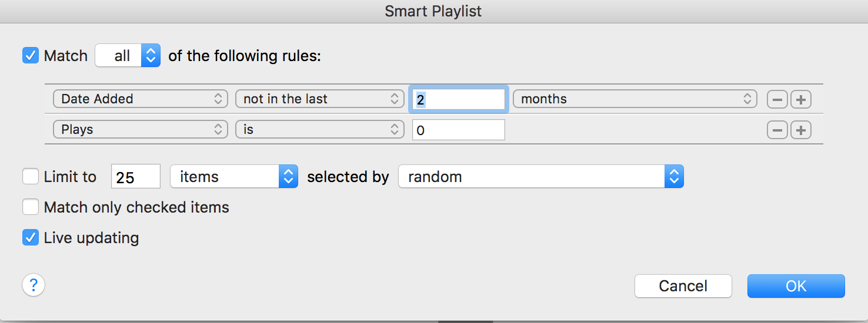Enable Match only checked items

pos(31,207)
